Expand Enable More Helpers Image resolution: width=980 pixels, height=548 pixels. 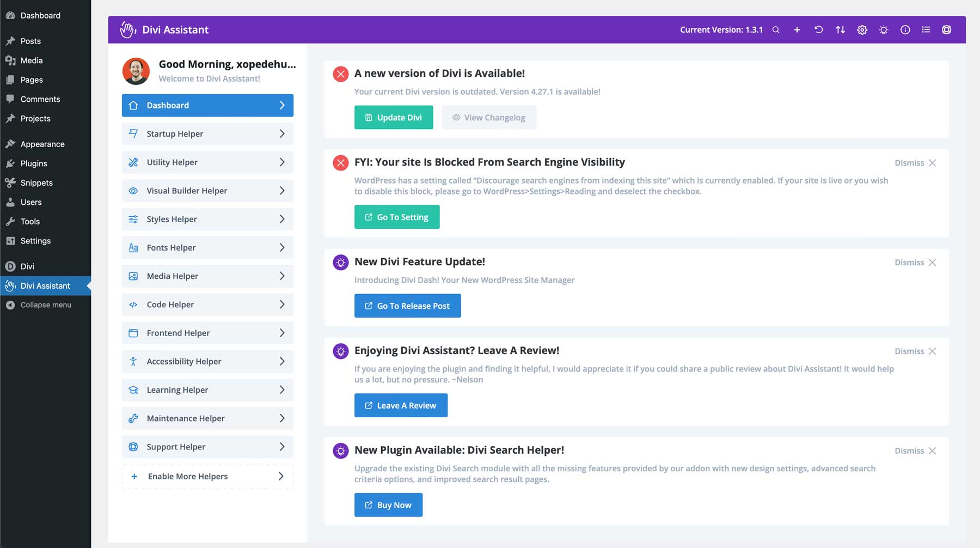(207, 476)
